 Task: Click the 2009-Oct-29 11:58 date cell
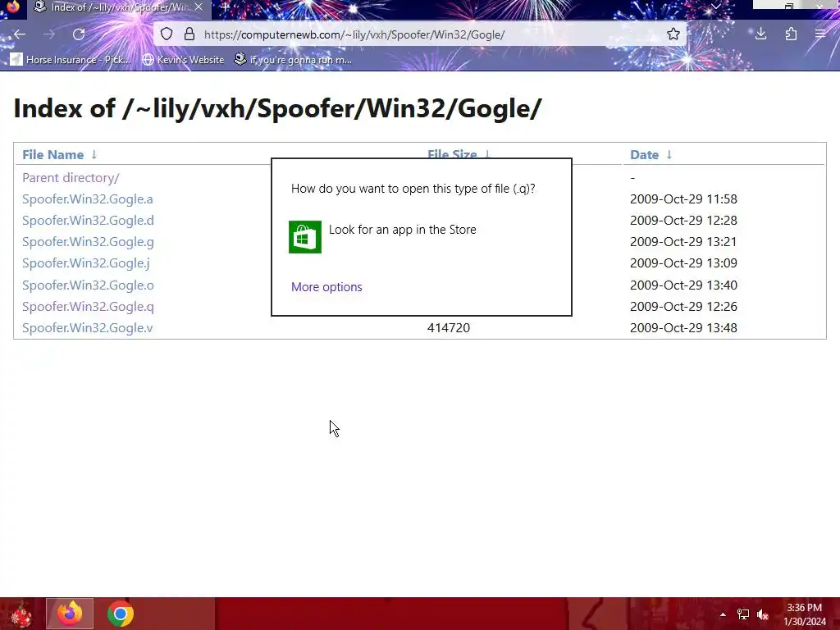(x=683, y=199)
